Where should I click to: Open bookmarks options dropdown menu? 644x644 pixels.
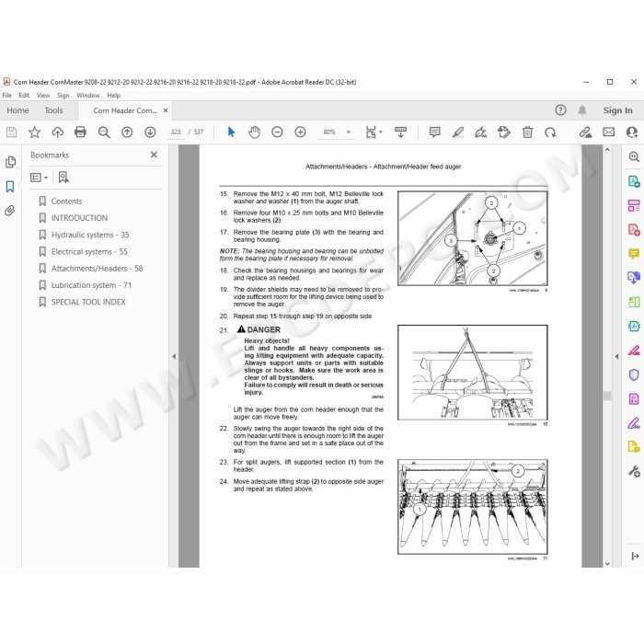[39, 178]
